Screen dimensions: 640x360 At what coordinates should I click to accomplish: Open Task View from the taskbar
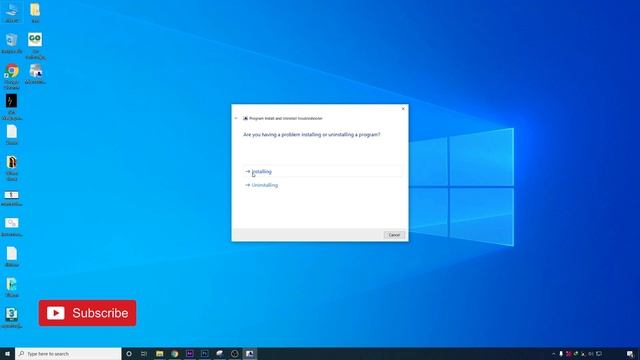(144, 353)
